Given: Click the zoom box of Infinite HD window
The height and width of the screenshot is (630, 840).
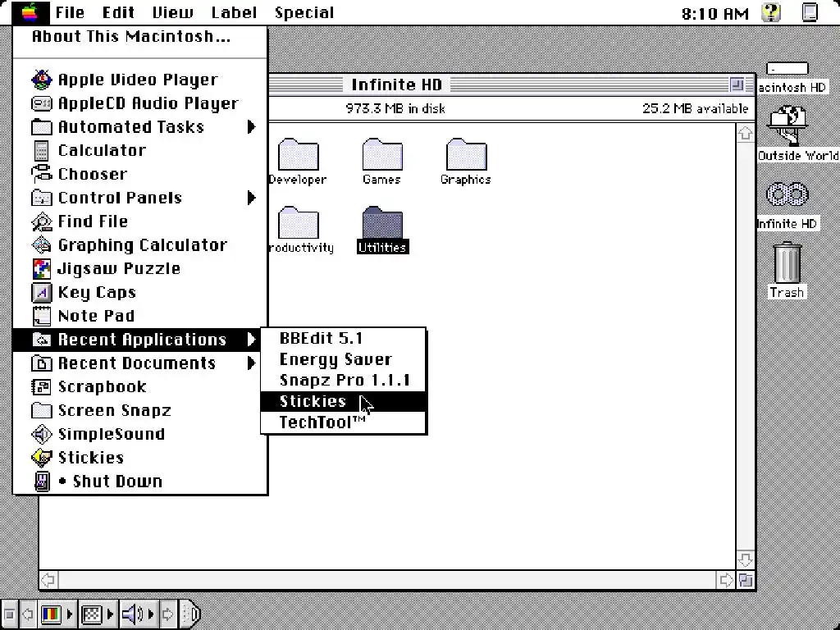Looking at the screenshot, I should point(737,84).
